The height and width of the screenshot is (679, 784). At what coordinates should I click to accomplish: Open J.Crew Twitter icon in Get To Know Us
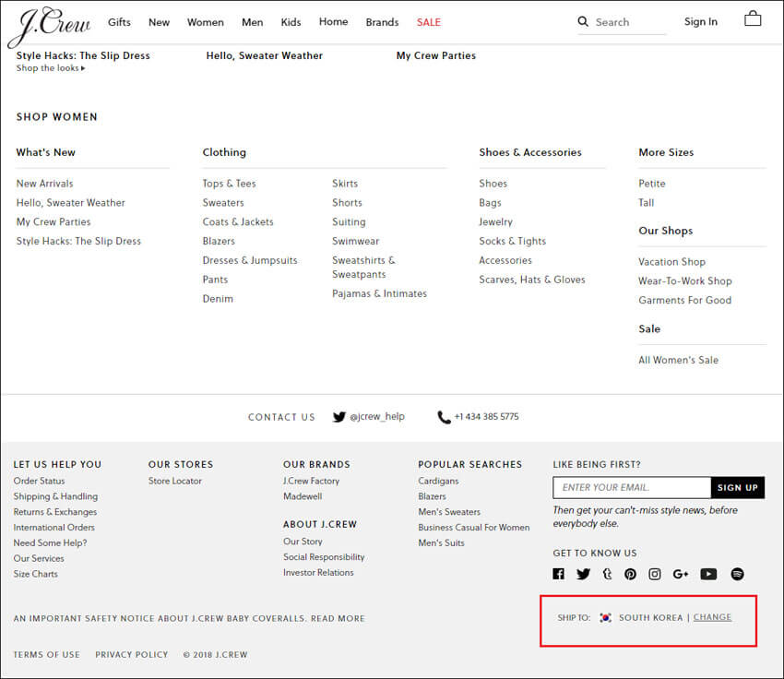[583, 574]
